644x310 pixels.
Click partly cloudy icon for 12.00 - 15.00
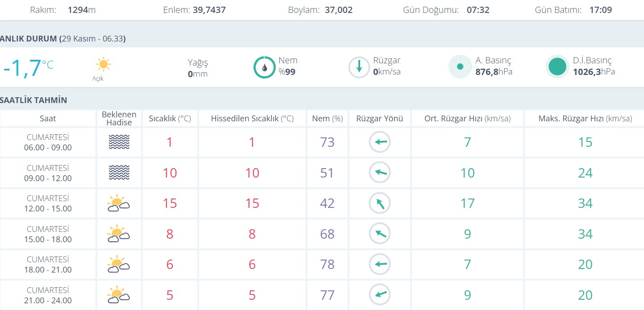pos(118,203)
